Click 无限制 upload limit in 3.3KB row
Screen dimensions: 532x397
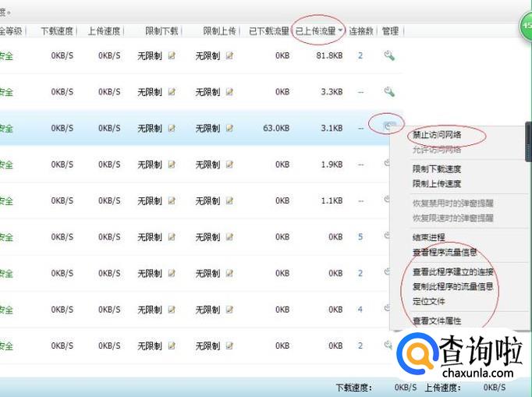[207, 92]
